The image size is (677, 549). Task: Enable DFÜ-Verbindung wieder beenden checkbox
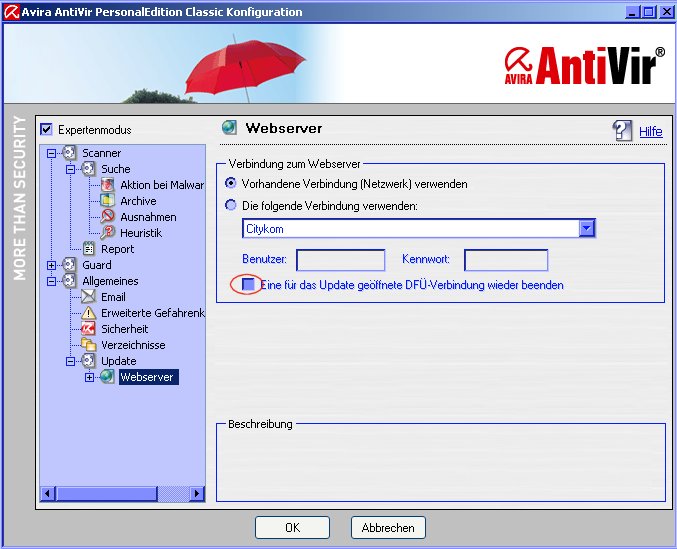[x=248, y=284]
